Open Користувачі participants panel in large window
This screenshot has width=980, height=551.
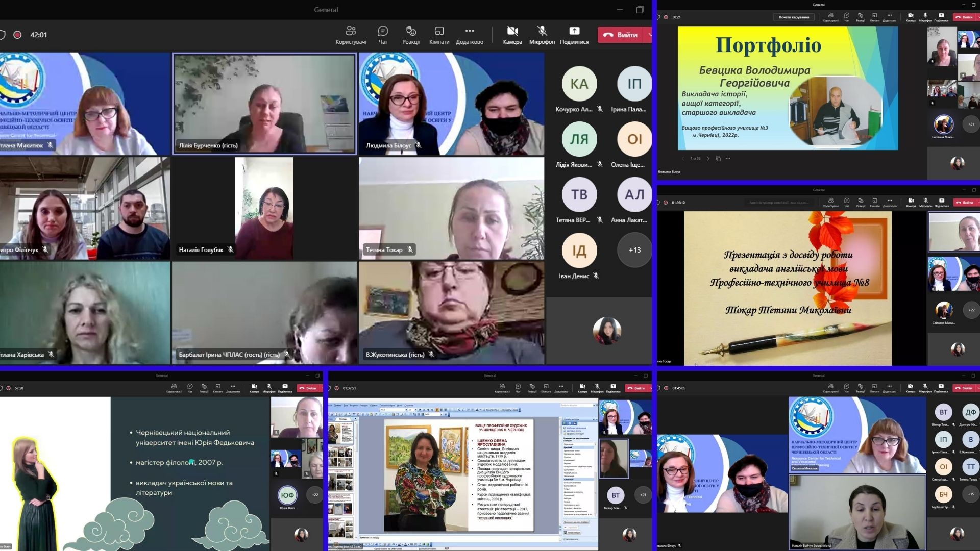coord(351,34)
